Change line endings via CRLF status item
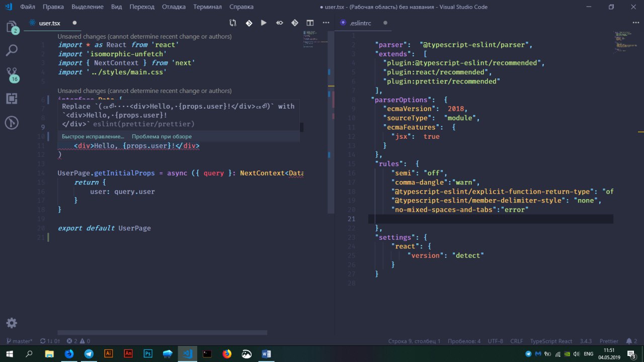Screen dimensions: 644x362 coord(517,341)
